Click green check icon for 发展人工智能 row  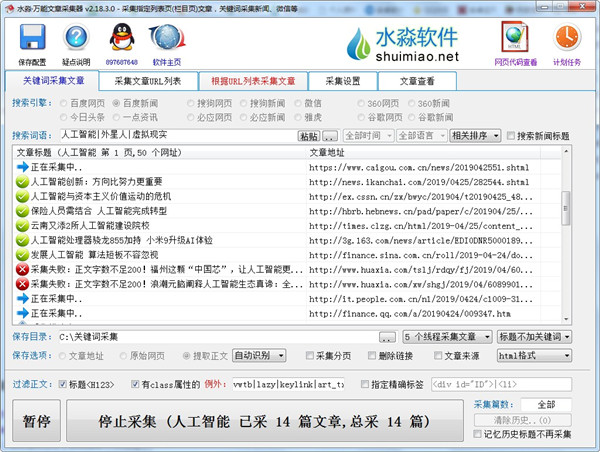[23, 255]
